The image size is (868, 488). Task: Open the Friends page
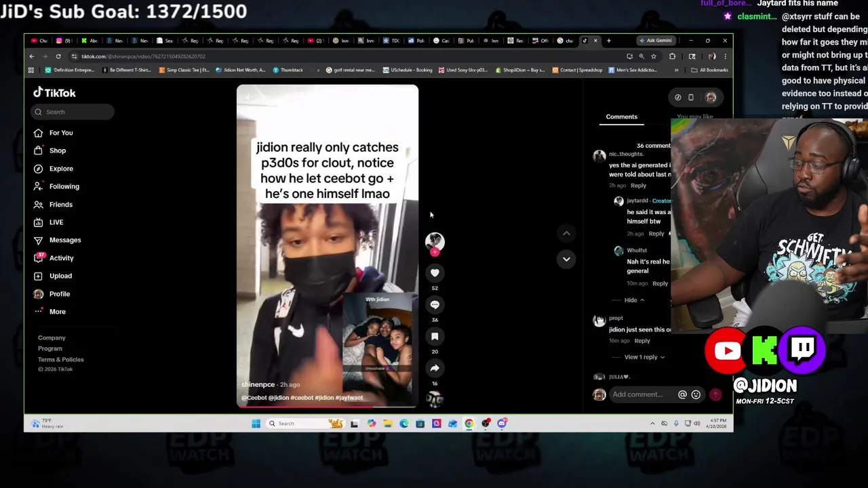(x=54, y=205)
